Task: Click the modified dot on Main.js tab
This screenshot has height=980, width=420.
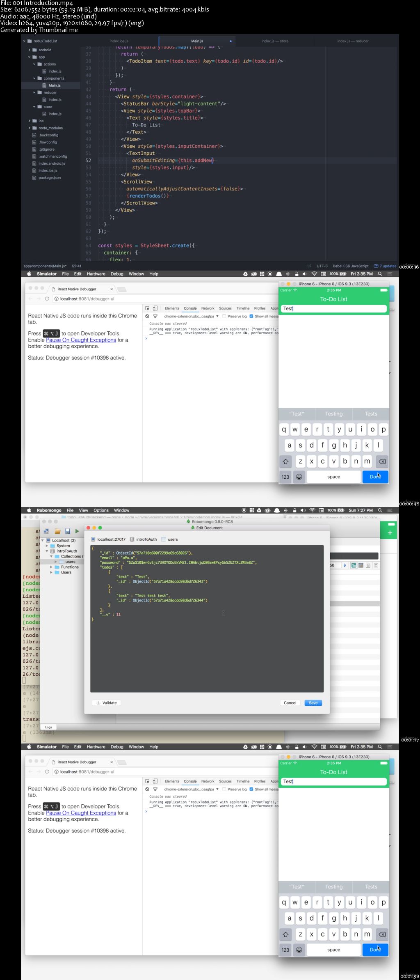Action: click(231, 41)
